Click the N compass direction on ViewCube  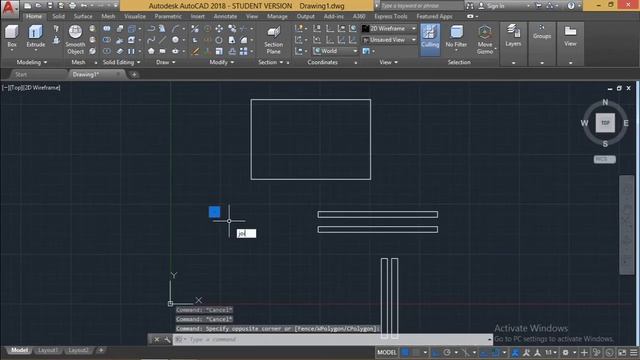605,102
